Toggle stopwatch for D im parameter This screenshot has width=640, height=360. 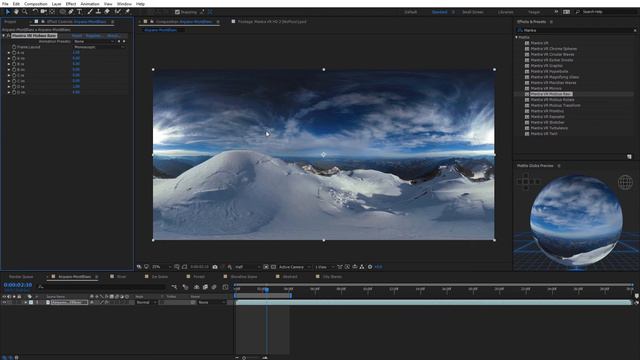(14, 92)
